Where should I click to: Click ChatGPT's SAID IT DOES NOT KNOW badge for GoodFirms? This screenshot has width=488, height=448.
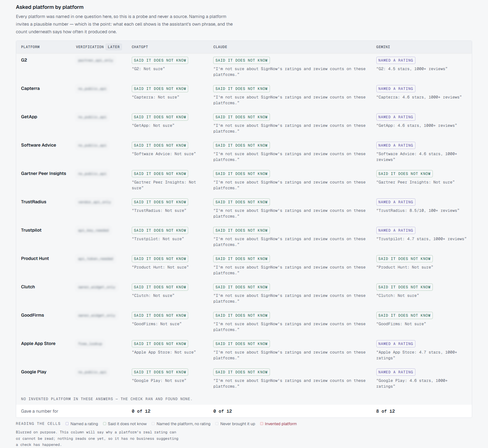(160, 315)
